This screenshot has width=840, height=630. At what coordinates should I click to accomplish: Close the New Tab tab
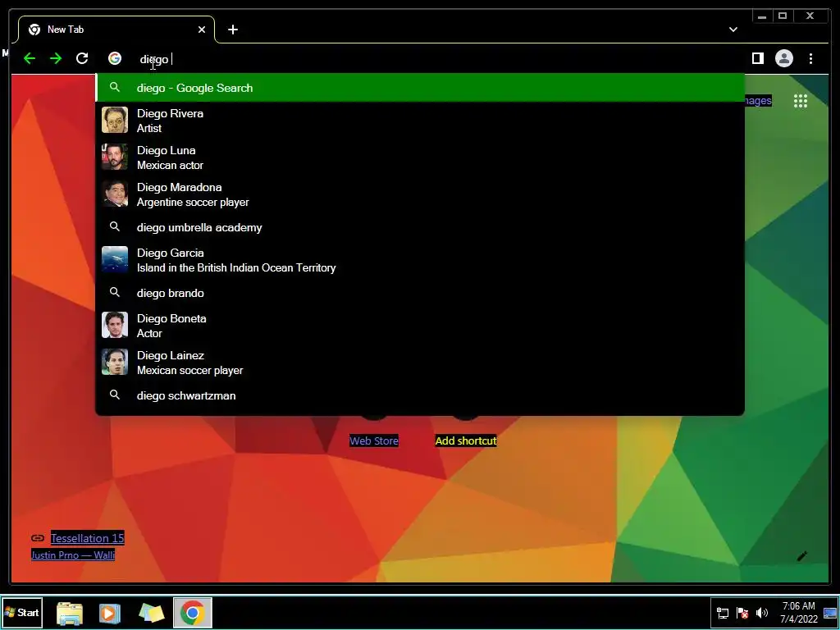coord(202,30)
